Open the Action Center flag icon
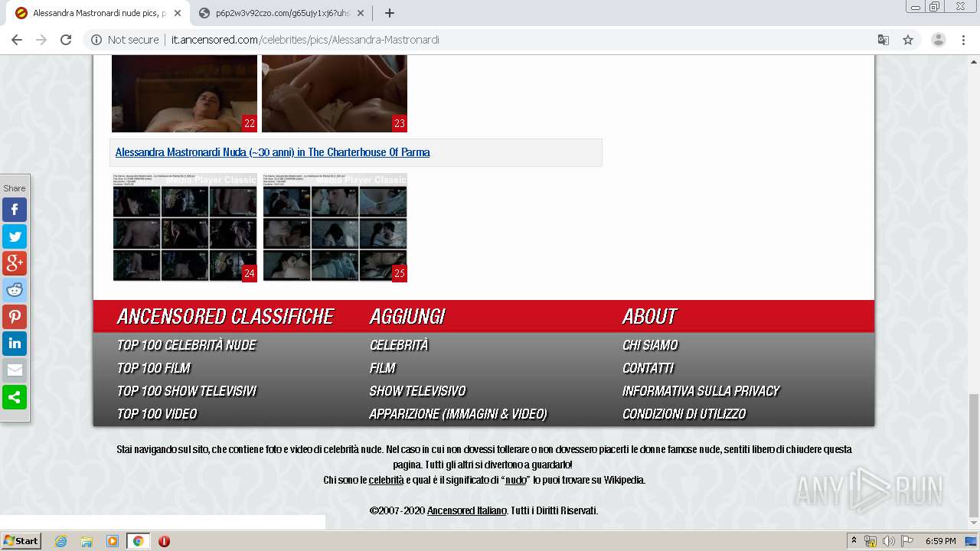Viewport: 980px width, 551px height. click(x=906, y=541)
